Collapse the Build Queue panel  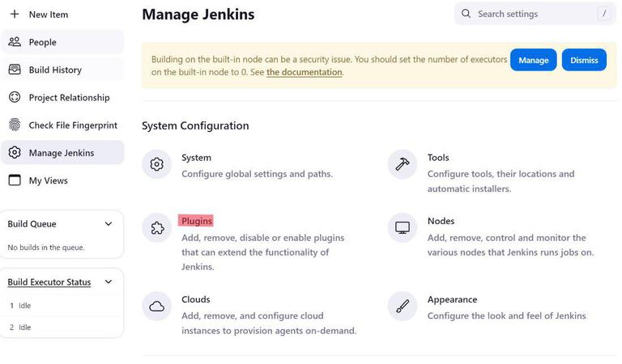(x=109, y=224)
